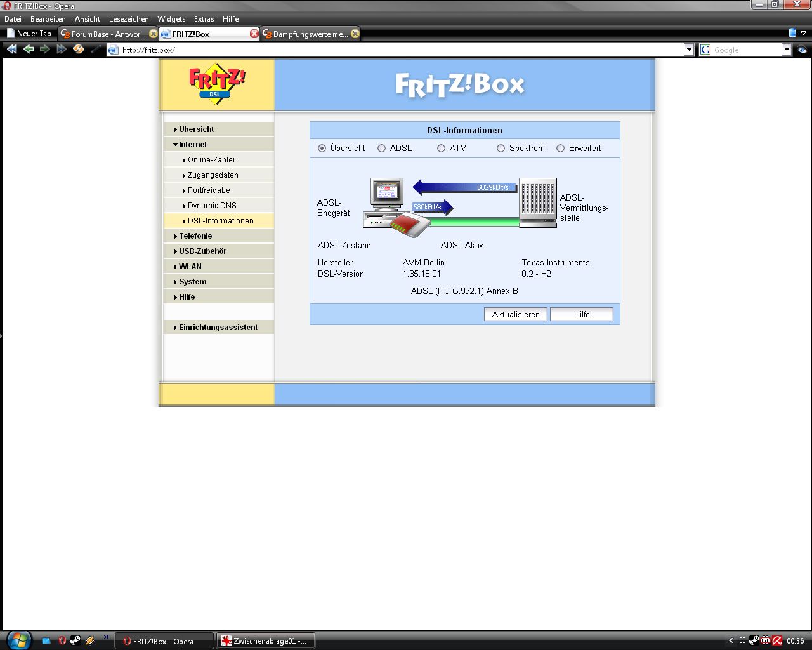Open the Hilfe menu in menu bar
Viewport: 812px width, 650px height.
tap(230, 19)
